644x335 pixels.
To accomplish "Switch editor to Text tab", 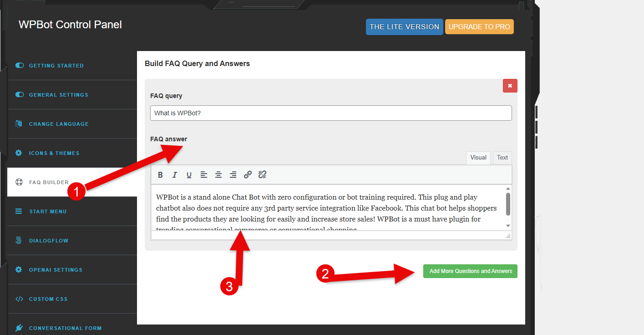I will (502, 158).
